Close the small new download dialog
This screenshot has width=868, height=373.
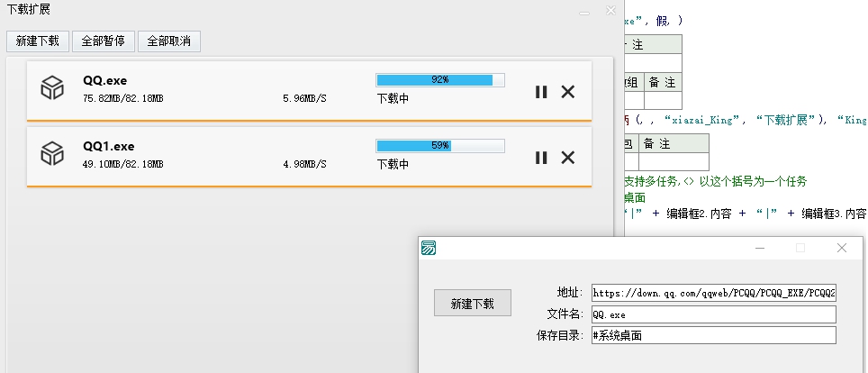point(841,248)
